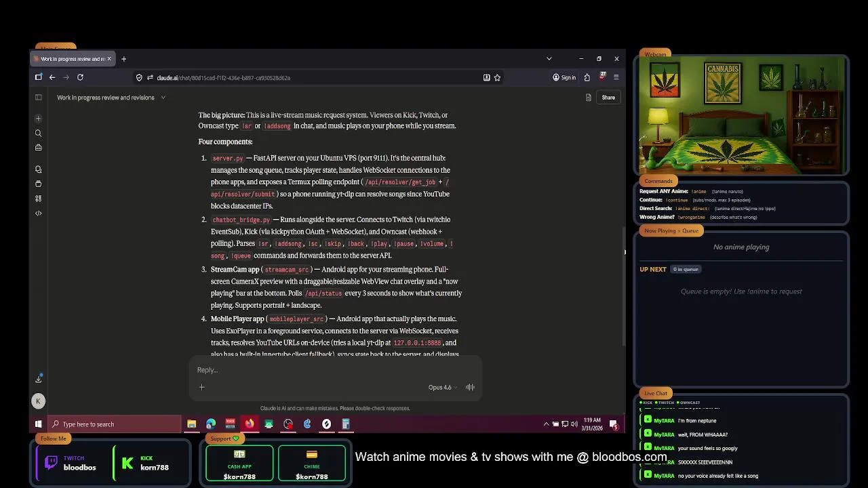Reload the page with refresh icon

click(x=80, y=77)
